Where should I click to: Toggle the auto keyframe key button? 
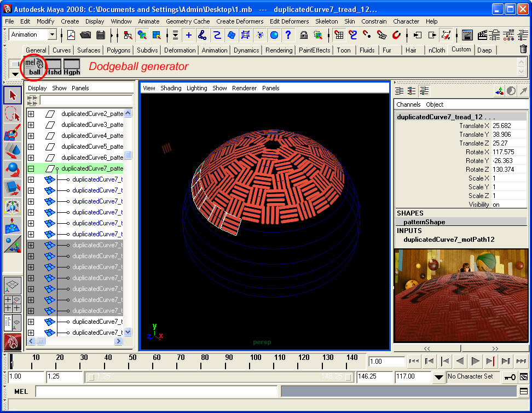[x=510, y=376]
